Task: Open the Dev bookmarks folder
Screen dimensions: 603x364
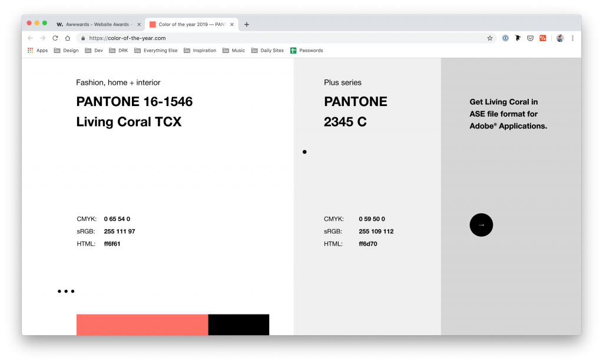Action: tap(94, 51)
